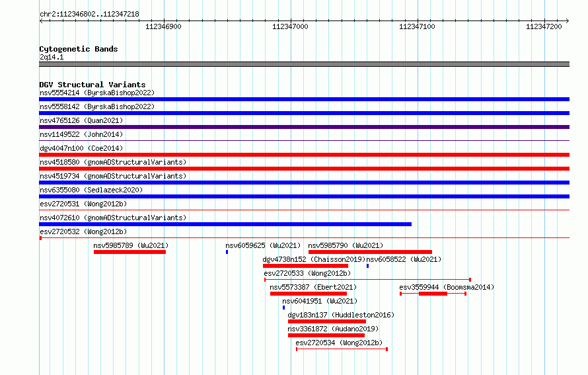Click the nsv5554214 (ByrskaBishop2022) variant label

pos(97,93)
